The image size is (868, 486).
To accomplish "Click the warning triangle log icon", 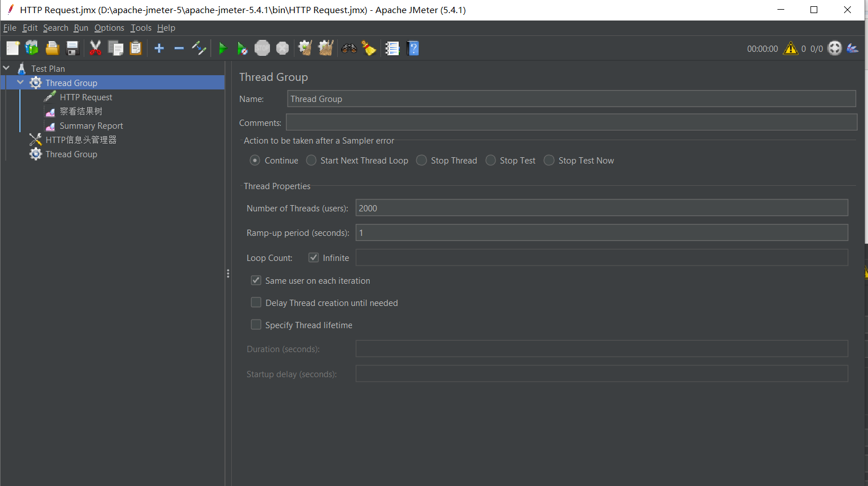I will point(791,48).
